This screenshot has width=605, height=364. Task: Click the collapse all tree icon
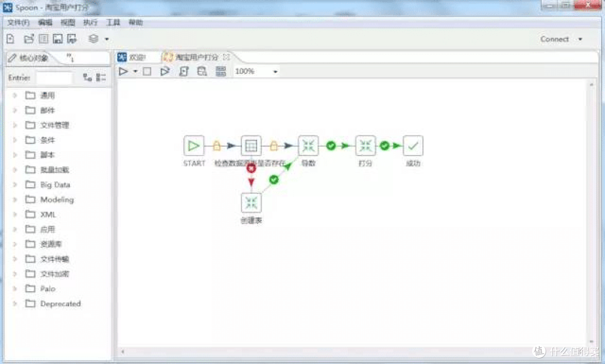tap(101, 77)
